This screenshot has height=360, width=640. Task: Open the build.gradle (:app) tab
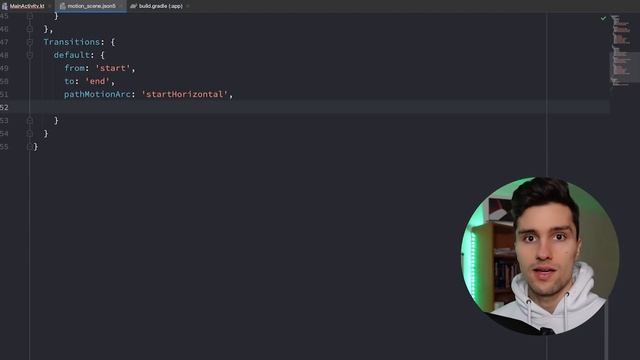[x=160, y=6]
